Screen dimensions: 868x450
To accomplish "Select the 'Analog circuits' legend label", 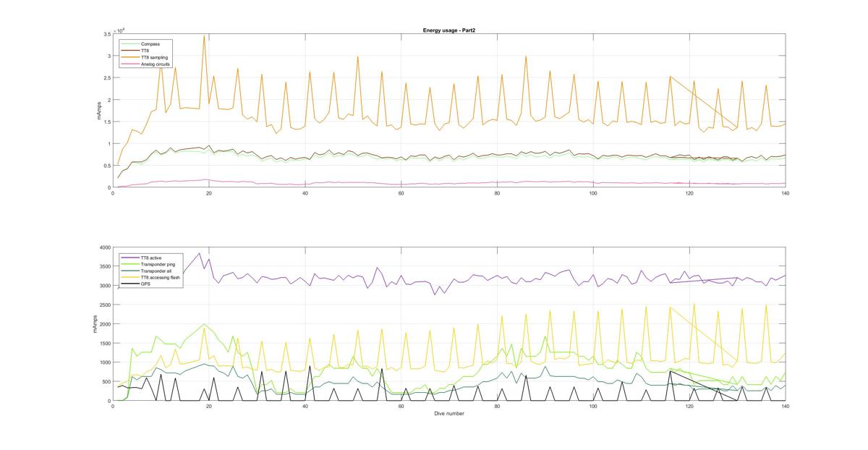I will tap(156, 63).
